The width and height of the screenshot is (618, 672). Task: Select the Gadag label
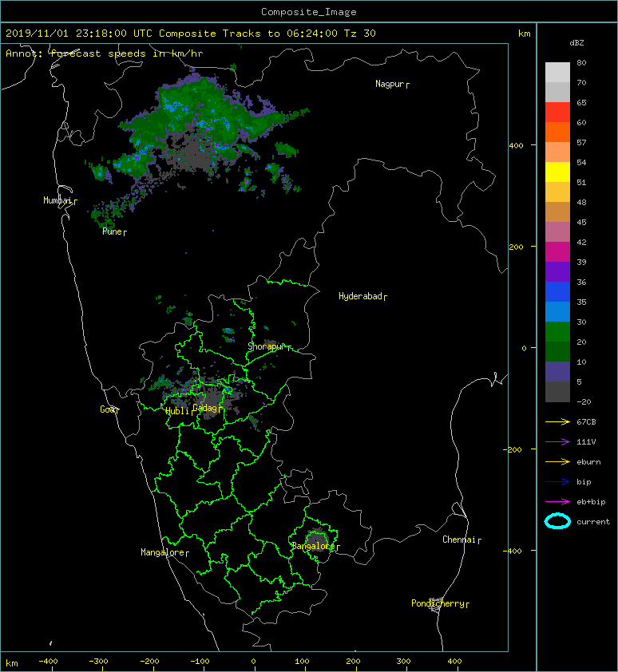207,408
